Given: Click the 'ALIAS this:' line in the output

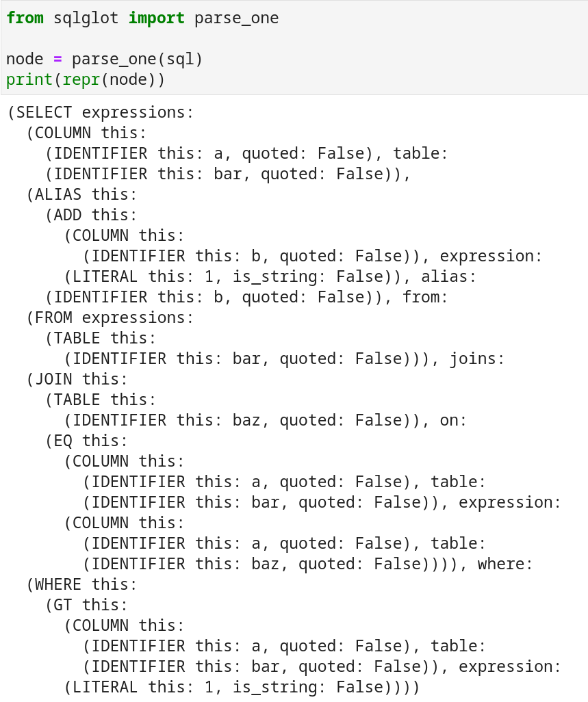Looking at the screenshot, I should pos(82,194).
